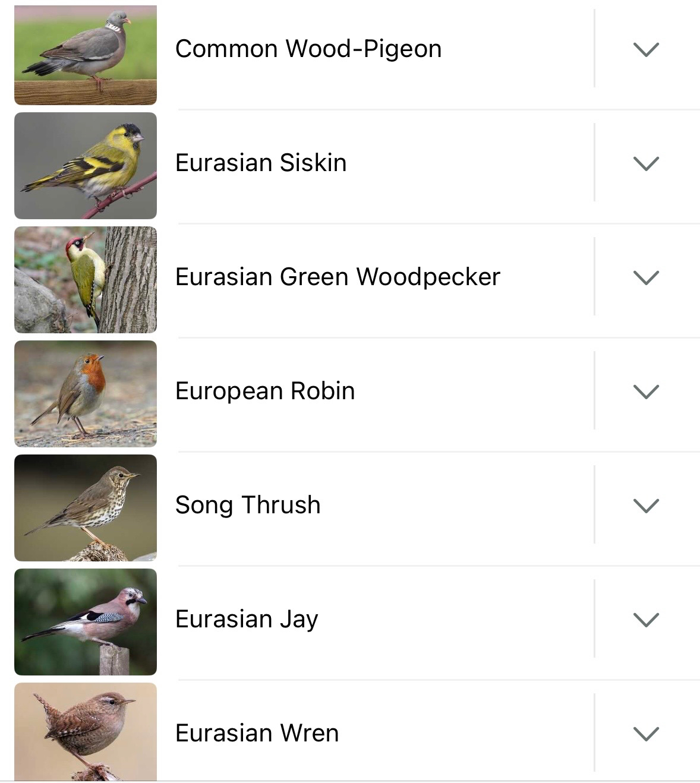Open the Common Wood-Pigeon photo
The width and height of the screenshot is (700, 783).
(86, 55)
